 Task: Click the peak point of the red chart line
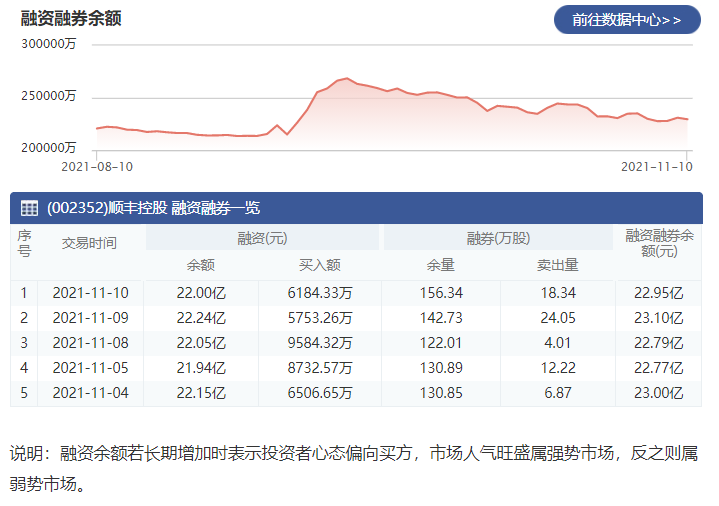(347, 78)
